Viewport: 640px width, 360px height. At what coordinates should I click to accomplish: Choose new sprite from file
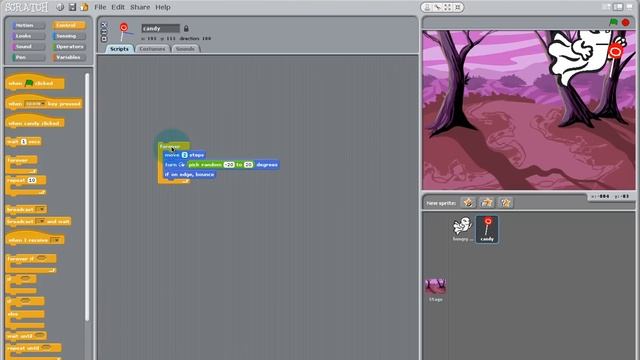tap(487, 202)
